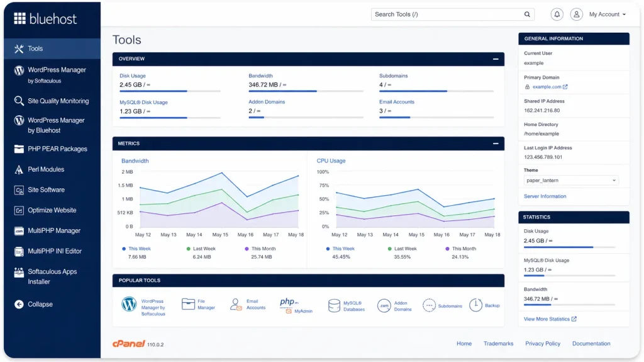Image resolution: width=644 pixels, height=362 pixels.
Task: Open MySQL Disk Usage link in Overview
Action: 144,102
